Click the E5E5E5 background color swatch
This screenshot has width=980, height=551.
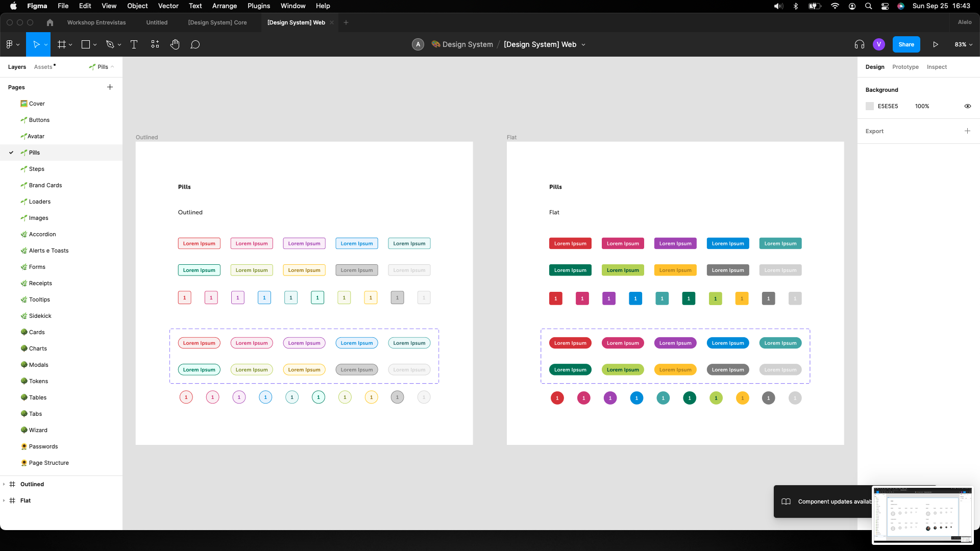click(870, 106)
